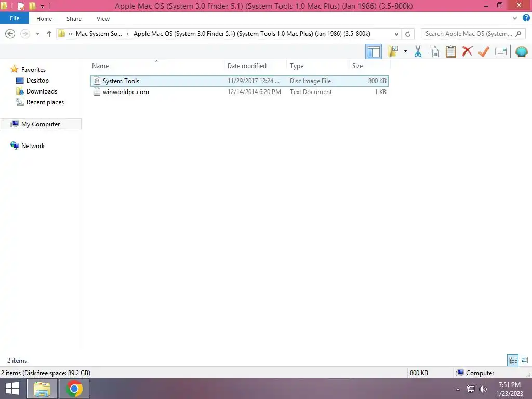Open the File menu
Viewport: 532px width, 399px height.
coord(15,18)
